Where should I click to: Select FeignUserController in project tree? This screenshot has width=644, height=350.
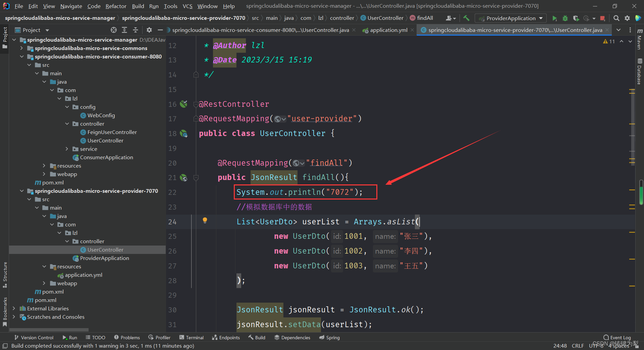coord(112,132)
